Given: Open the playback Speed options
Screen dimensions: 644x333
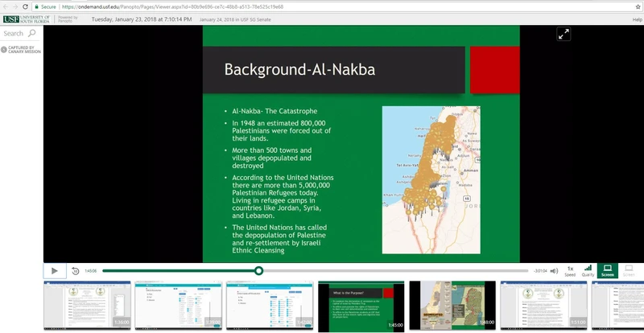Looking at the screenshot, I should [570, 270].
